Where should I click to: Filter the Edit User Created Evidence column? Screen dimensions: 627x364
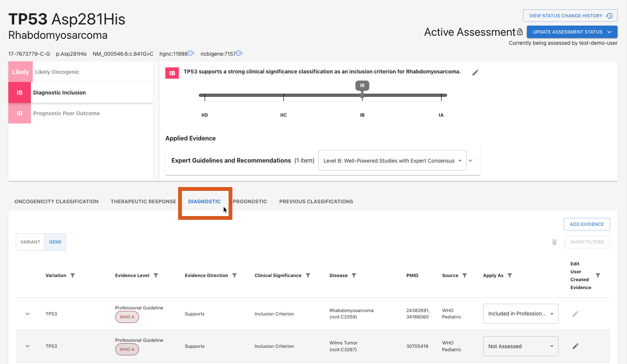click(x=598, y=276)
